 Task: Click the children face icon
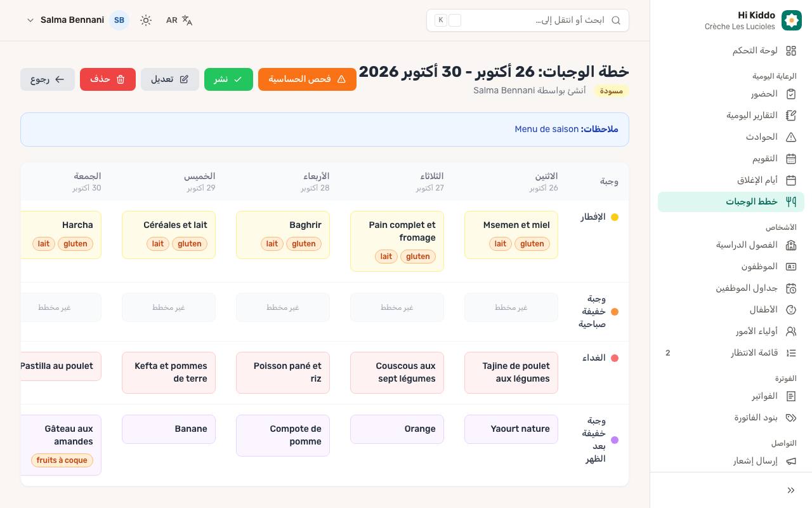click(791, 310)
